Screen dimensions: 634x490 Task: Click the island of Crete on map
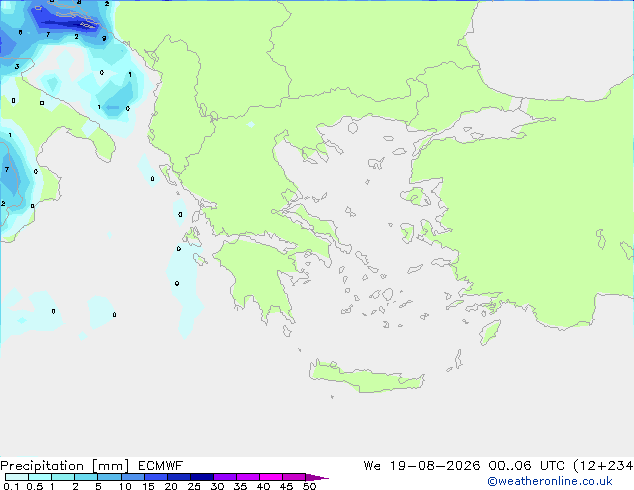(367, 378)
